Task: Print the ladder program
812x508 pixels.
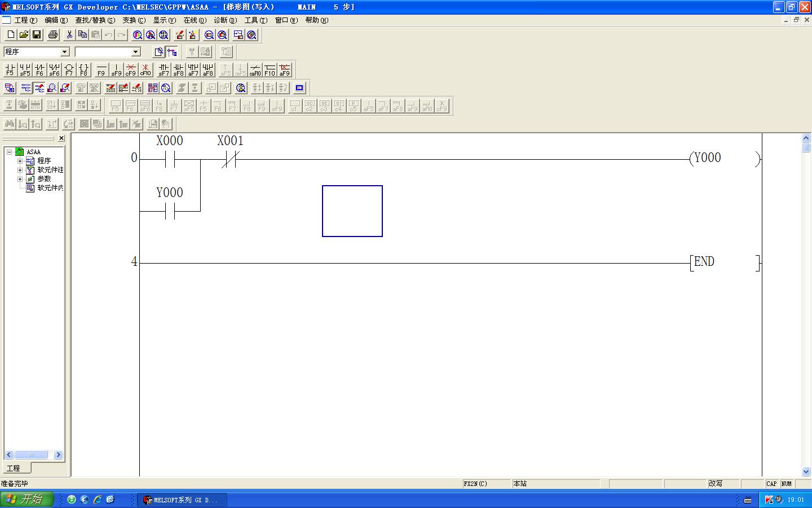Action: (x=53, y=35)
